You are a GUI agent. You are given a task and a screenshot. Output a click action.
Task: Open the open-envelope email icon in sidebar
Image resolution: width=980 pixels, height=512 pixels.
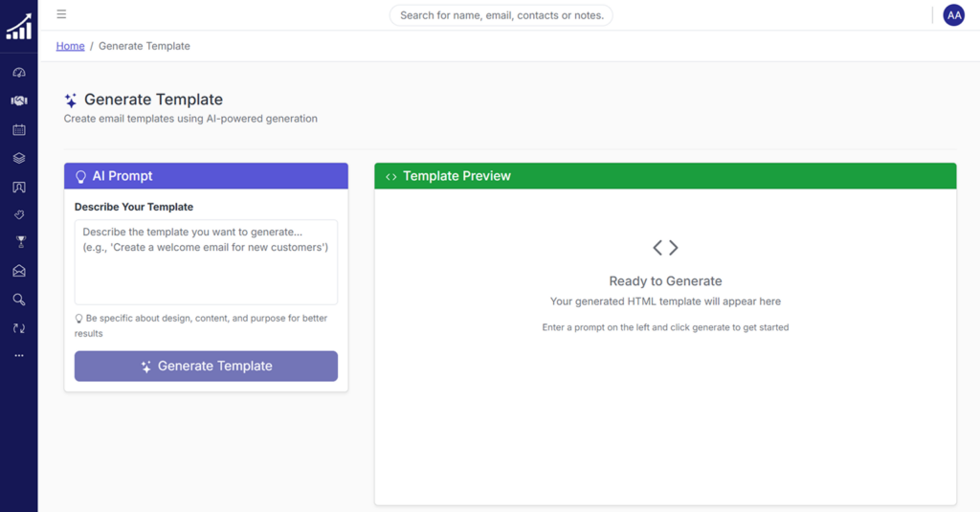click(19, 272)
